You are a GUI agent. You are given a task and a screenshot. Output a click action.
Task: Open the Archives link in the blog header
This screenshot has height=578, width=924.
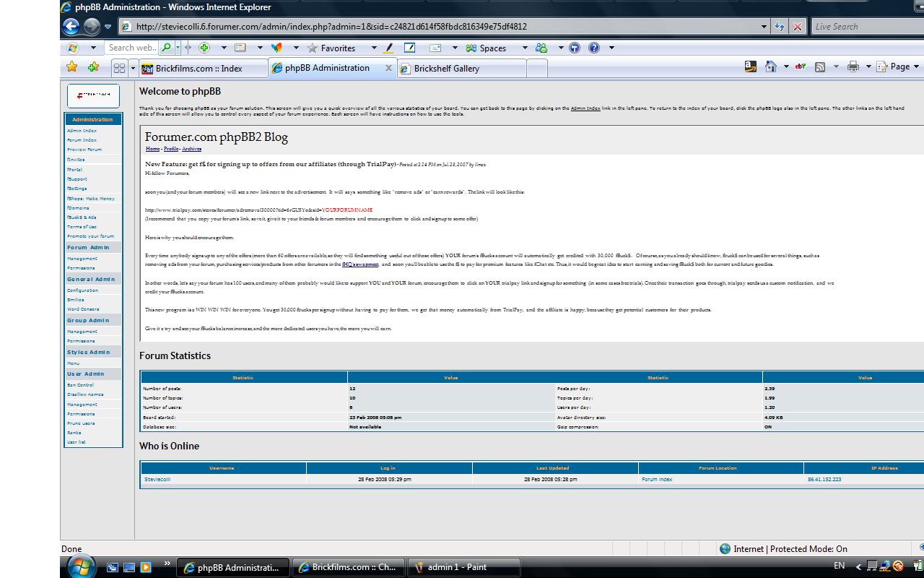click(191, 149)
